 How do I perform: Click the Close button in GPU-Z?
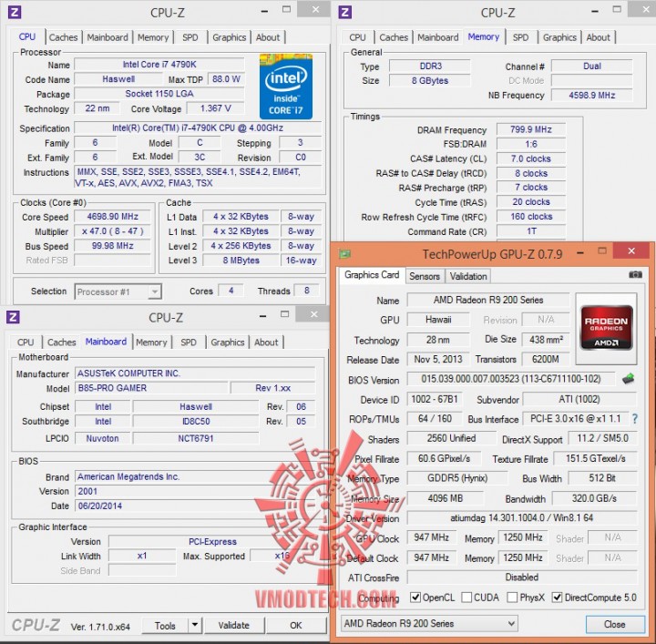[x=615, y=624]
